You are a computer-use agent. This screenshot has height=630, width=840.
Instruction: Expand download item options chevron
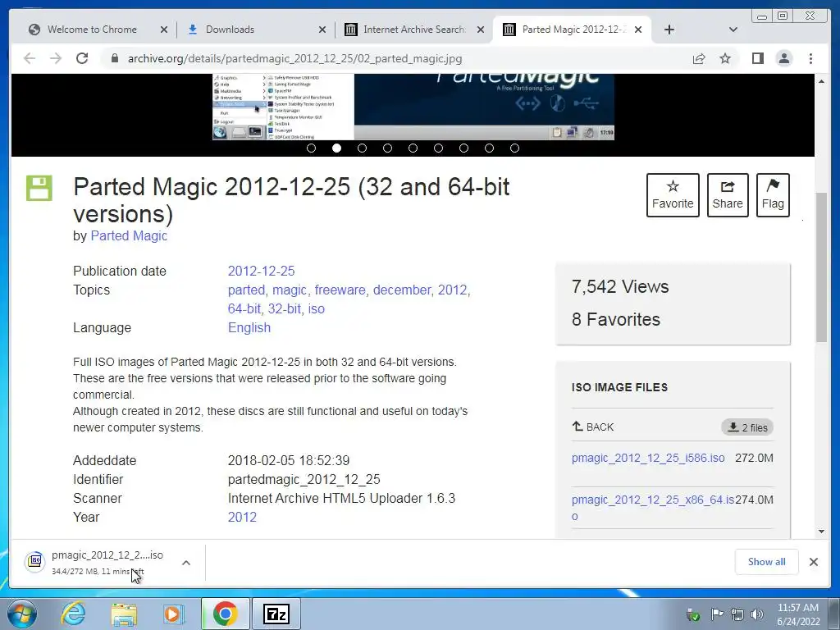tap(186, 563)
